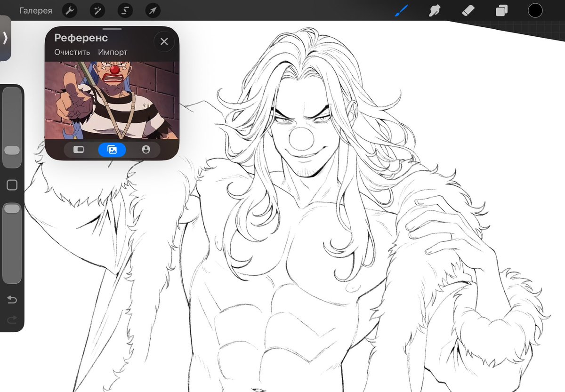
Task: Close the Reference (Референс) panel
Action: click(x=164, y=41)
